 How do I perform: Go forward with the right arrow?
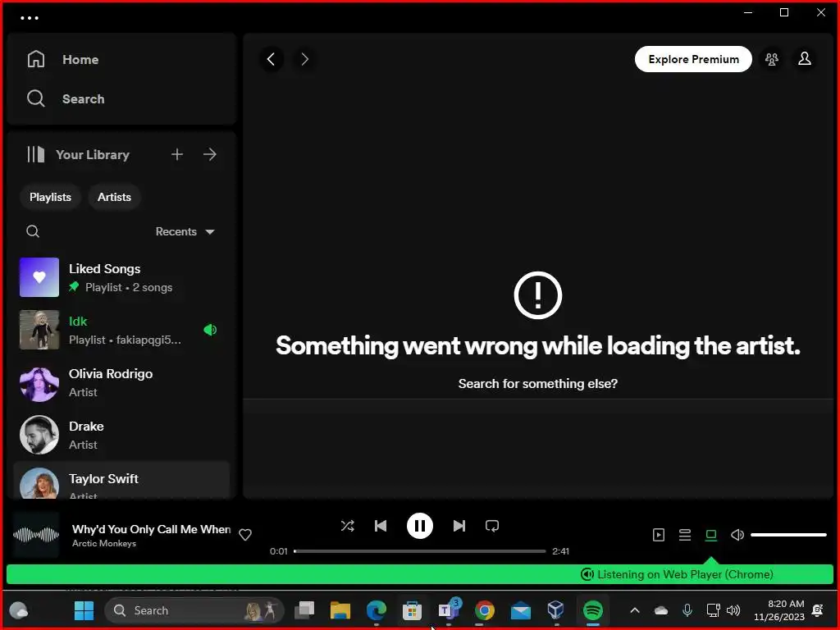(305, 59)
